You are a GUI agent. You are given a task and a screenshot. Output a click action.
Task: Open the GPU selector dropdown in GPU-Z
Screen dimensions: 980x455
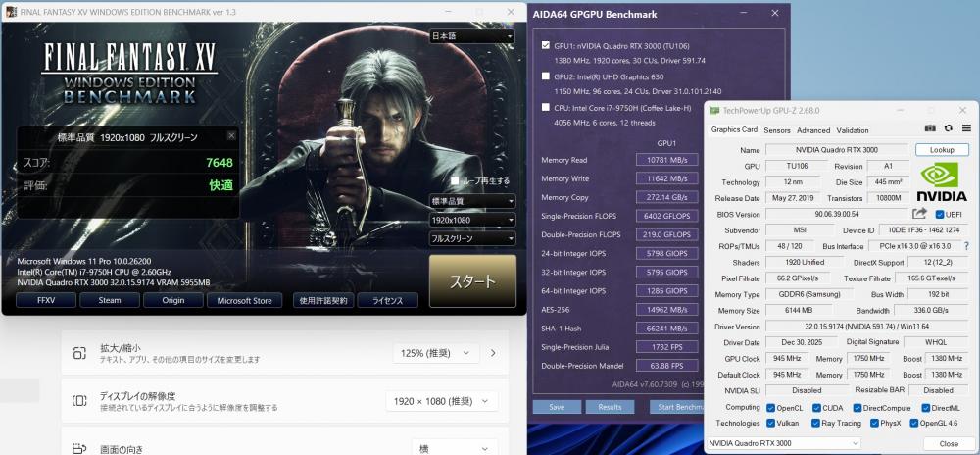coord(783,443)
